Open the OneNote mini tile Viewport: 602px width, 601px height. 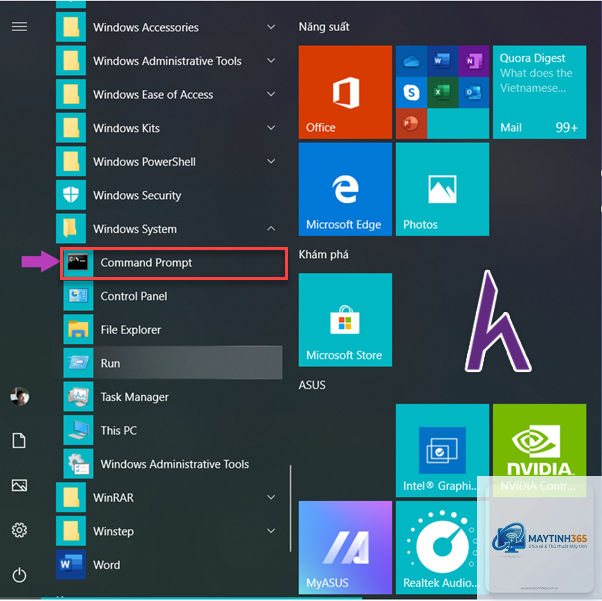point(473,61)
